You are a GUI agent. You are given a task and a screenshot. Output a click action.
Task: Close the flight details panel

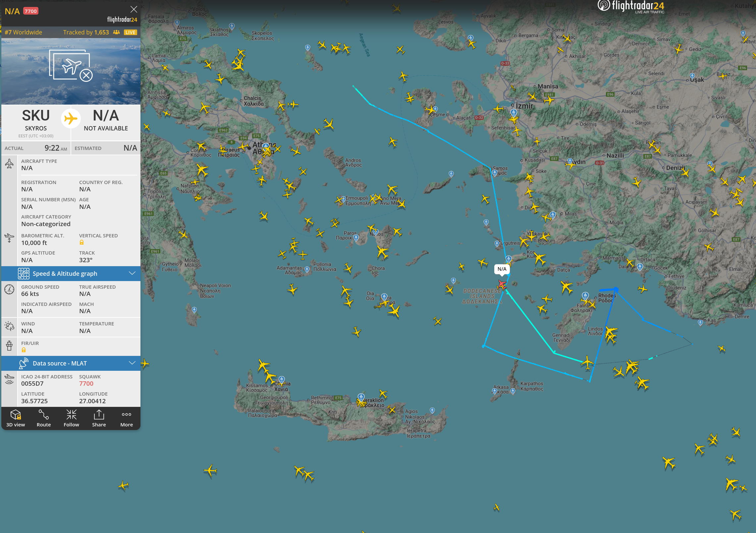pyautogui.click(x=134, y=9)
